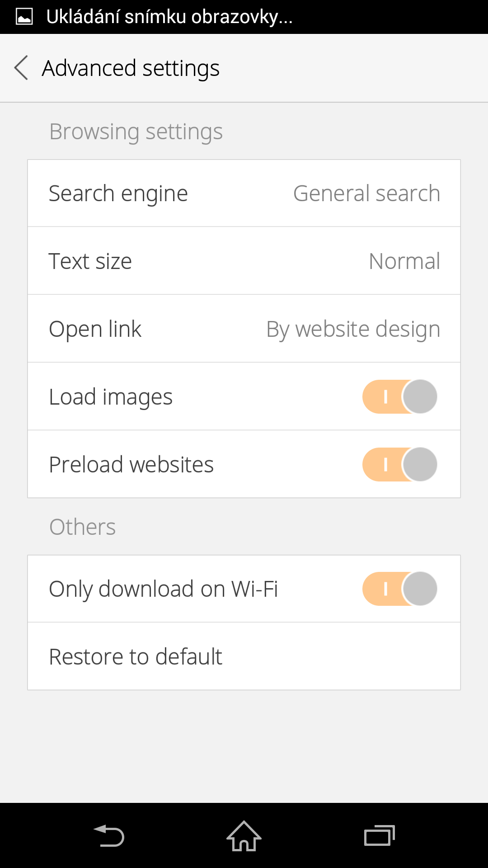Screen dimensions: 488x868
Task: Select the Text size label
Action: tap(90, 261)
